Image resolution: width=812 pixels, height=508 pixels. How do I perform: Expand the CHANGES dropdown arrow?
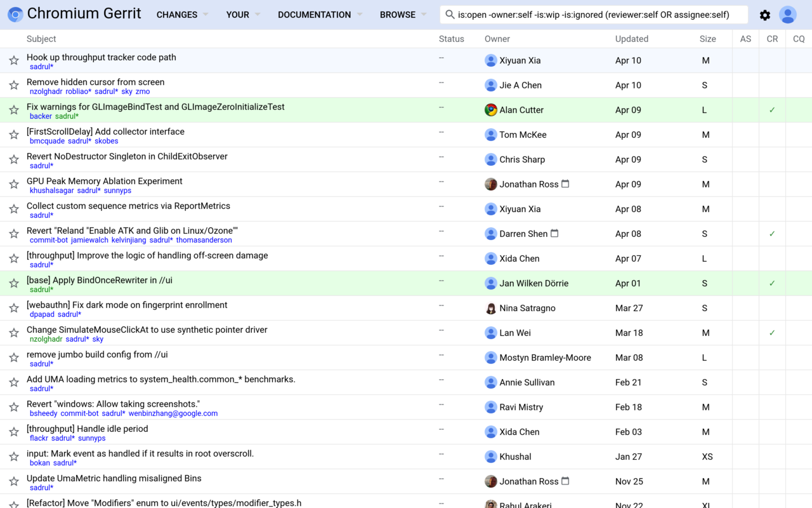[205, 15]
